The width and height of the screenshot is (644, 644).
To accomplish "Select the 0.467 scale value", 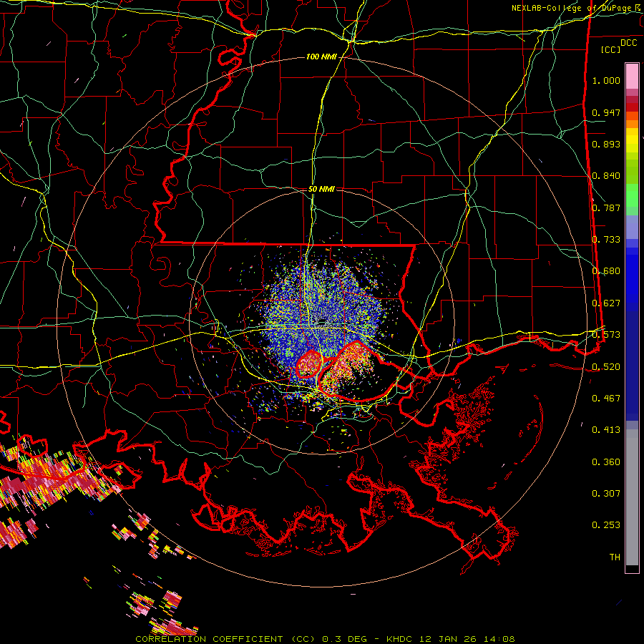I will [x=606, y=398].
